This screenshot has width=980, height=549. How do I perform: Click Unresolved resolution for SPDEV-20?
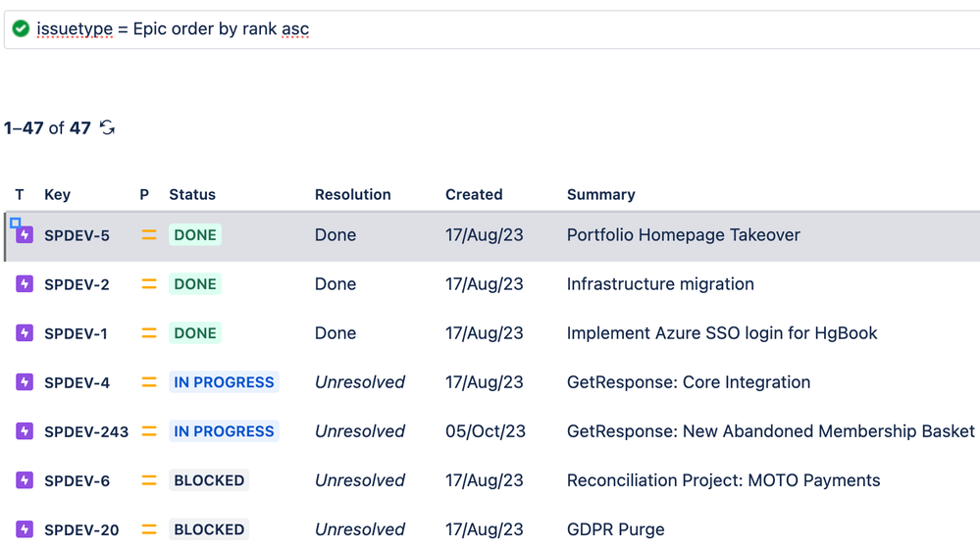(359, 529)
